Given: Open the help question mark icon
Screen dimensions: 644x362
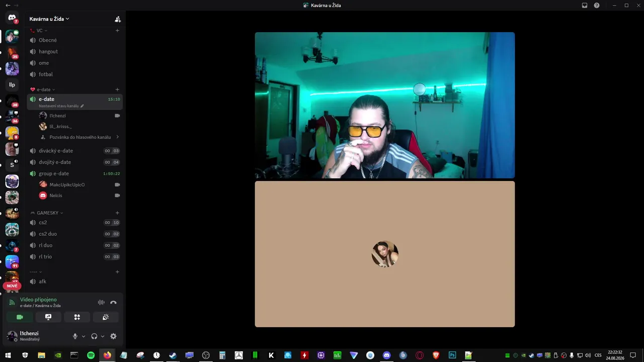Looking at the screenshot, I should 597,5.
